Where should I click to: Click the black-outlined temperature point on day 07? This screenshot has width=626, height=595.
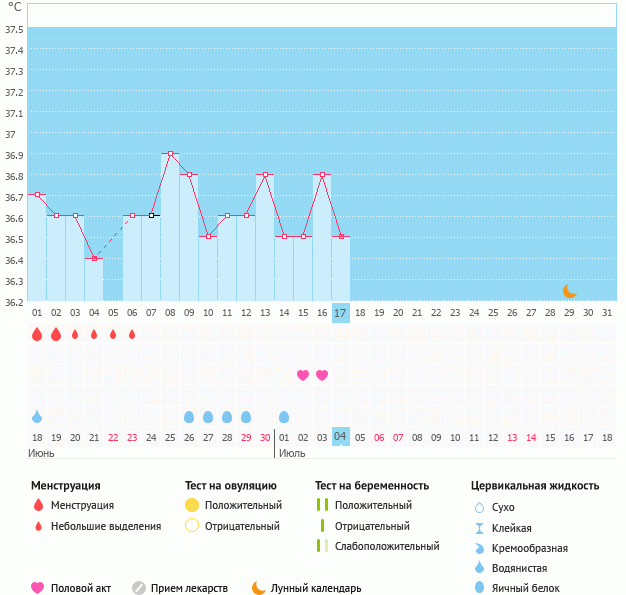pos(151,216)
